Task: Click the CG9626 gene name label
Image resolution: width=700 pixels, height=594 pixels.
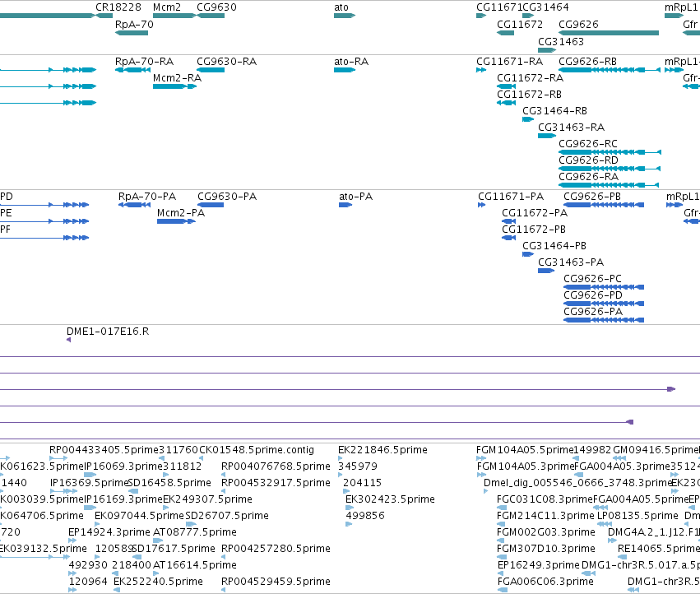Action: 578,25
